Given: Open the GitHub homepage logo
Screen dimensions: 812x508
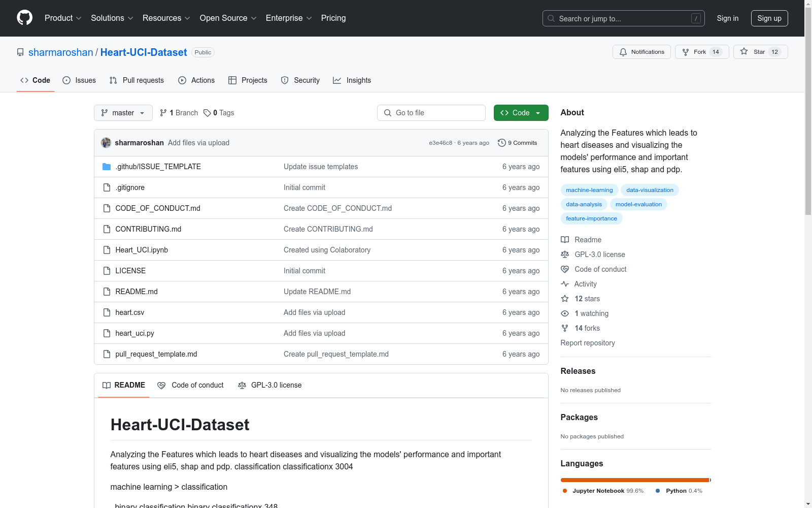Looking at the screenshot, I should (24, 18).
